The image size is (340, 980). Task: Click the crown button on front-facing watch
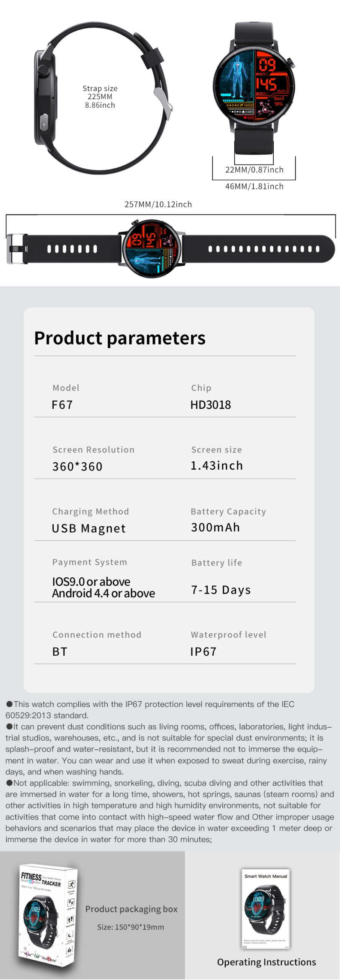[x=291, y=62]
